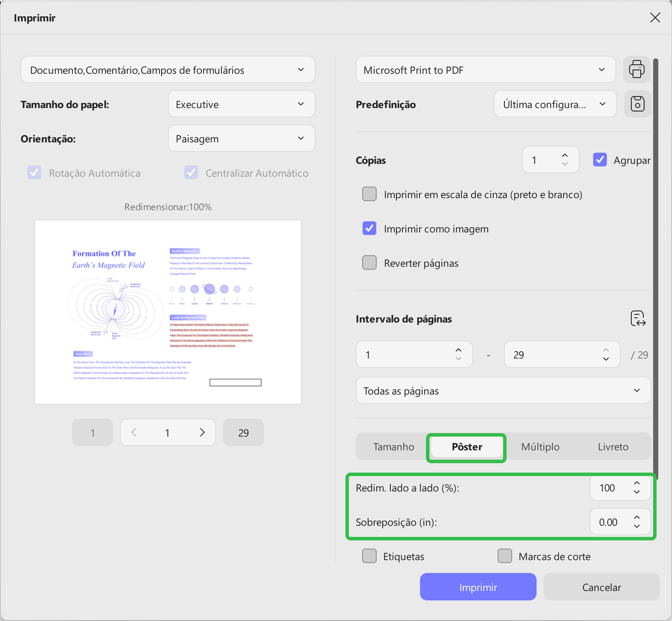
Task: Toggle the Marcas de corte checkbox
Action: coord(505,556)
